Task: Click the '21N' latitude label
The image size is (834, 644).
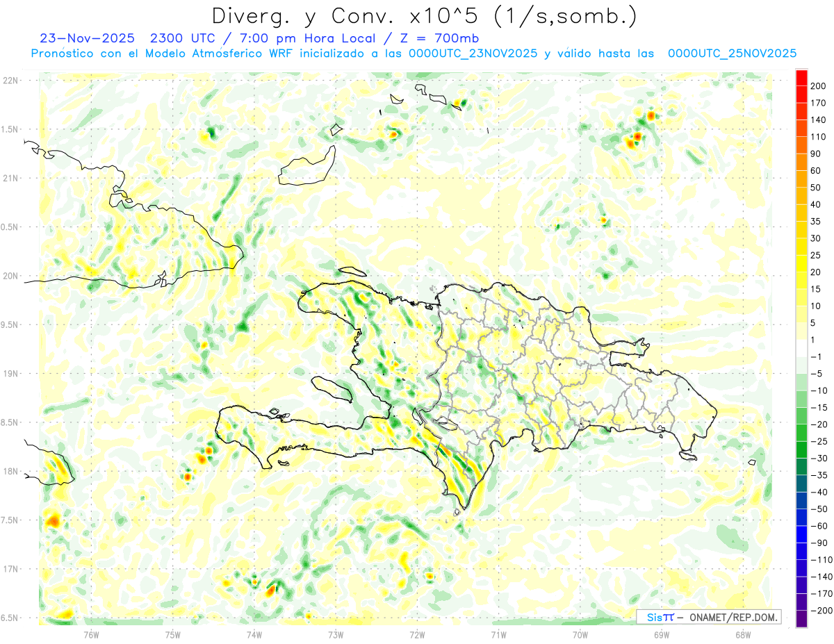Action: [x=10, y=178]
